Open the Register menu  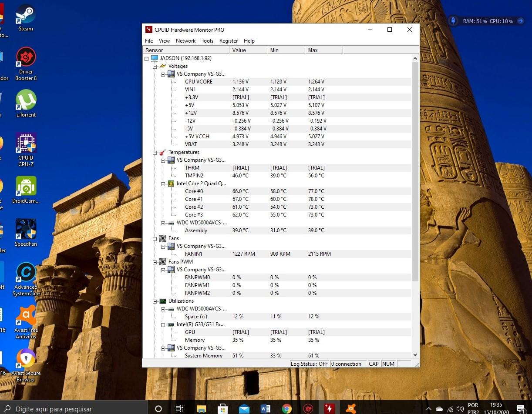pyautogui.click(x=229, y=41)
